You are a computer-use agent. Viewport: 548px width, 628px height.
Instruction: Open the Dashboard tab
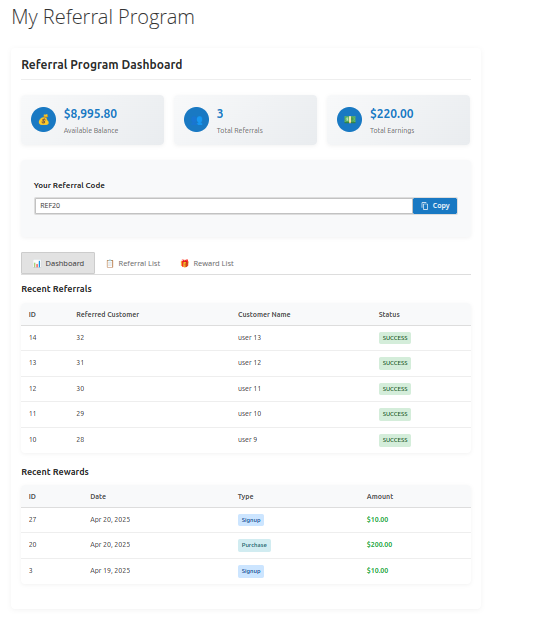coord(58,263)
